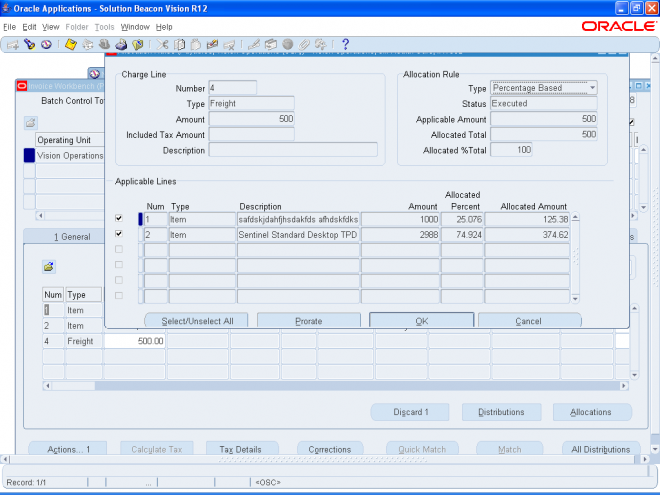Click Applicable Lines scrollbar down arrow

coord(575,299)
